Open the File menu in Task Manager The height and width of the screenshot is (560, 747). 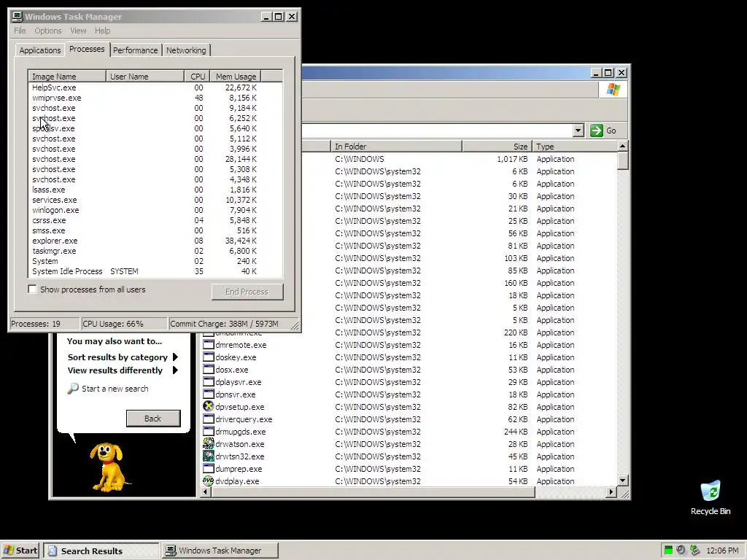pyautogui.click(x=20, y=31)
